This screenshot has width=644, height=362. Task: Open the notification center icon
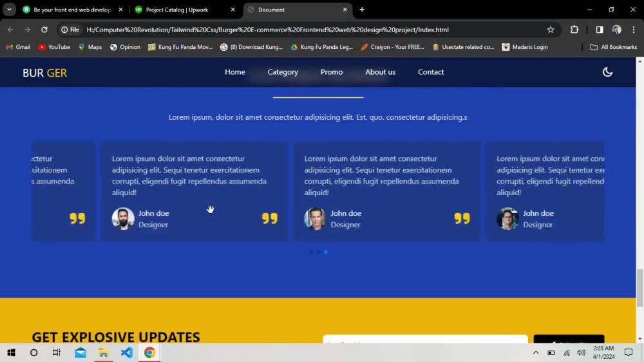(629, 352)
